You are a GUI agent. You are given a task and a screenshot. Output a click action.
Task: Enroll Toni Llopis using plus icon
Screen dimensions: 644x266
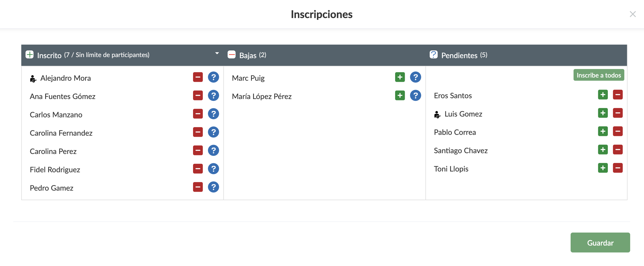pyautogui.click(x=603, y=168)
